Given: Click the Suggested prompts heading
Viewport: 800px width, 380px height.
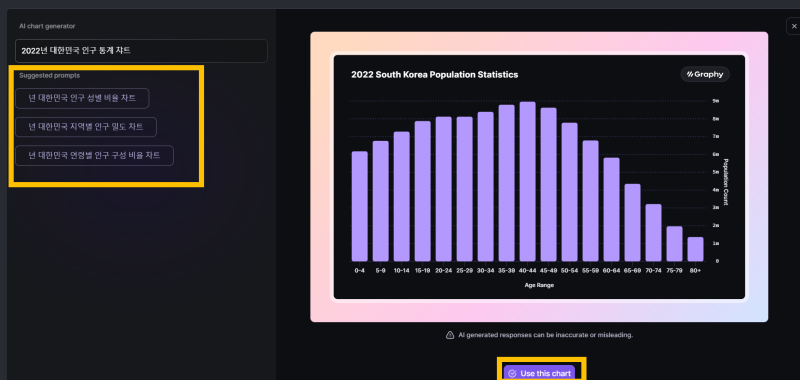Looking at the screenshot, I should [49, 75].
